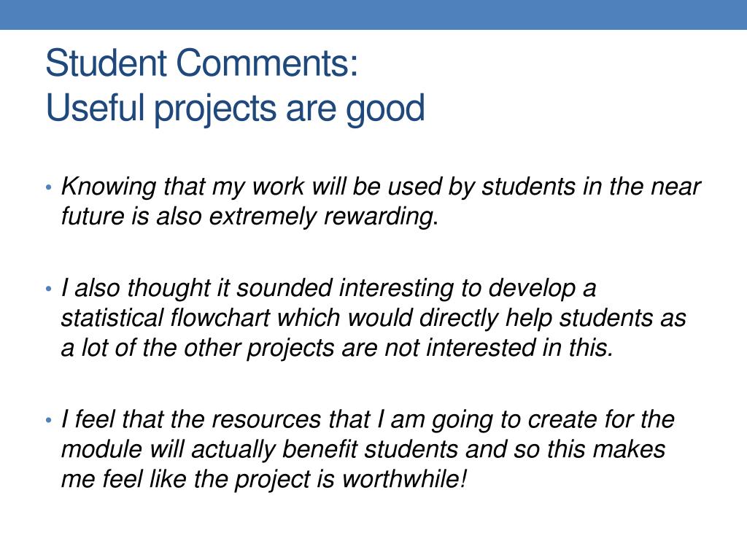Click the 'Useful projects are good' heading
The height and width of the screenshot is (560, 747).
(x=236, y=109)
